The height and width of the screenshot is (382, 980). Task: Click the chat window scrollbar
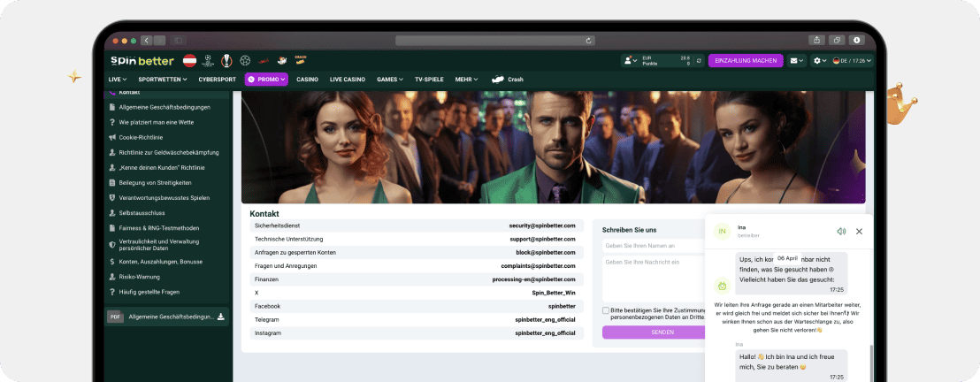(x=870, y=363)
